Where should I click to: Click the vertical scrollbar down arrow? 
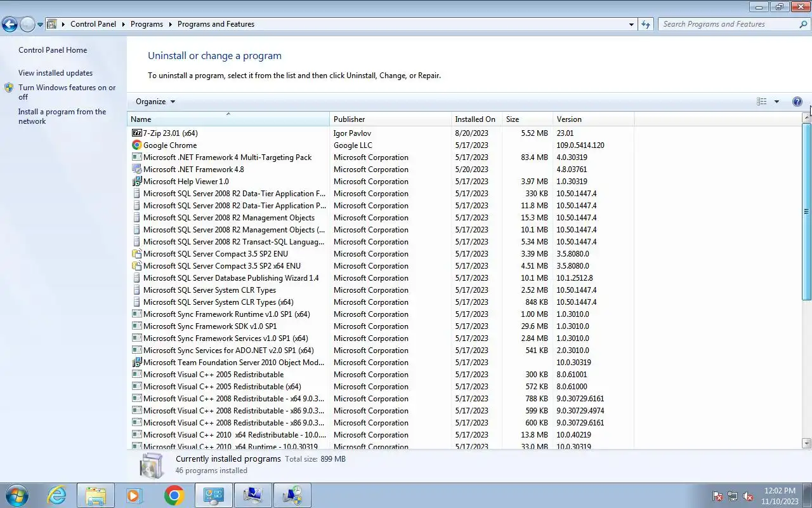[x=807, y=443]
